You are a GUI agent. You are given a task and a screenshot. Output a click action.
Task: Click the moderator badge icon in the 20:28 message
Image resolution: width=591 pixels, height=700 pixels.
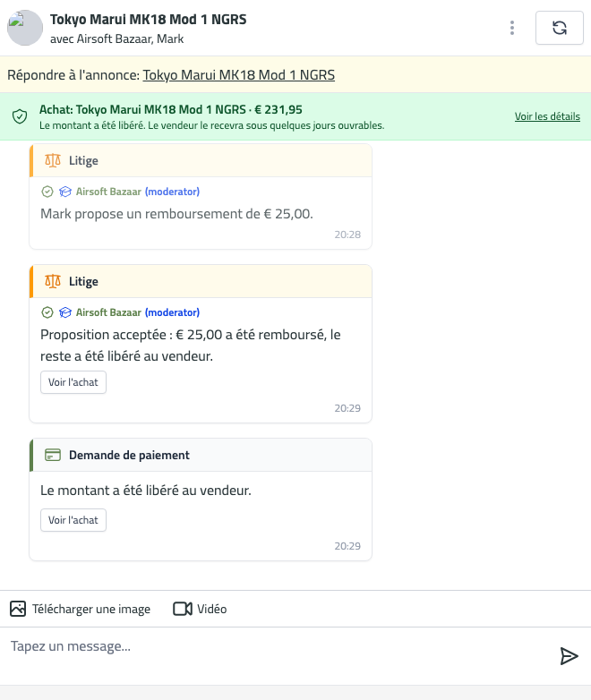[65, 192]
